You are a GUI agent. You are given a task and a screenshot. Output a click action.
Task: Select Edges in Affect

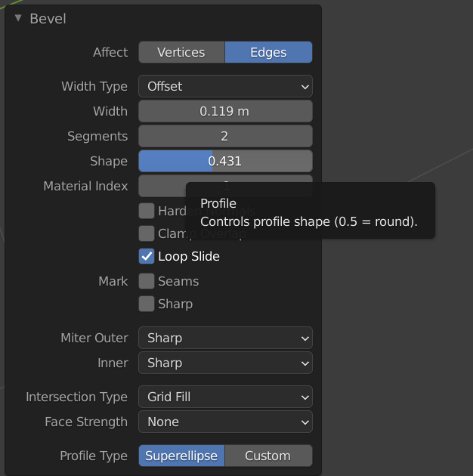(x=268, y=53)
